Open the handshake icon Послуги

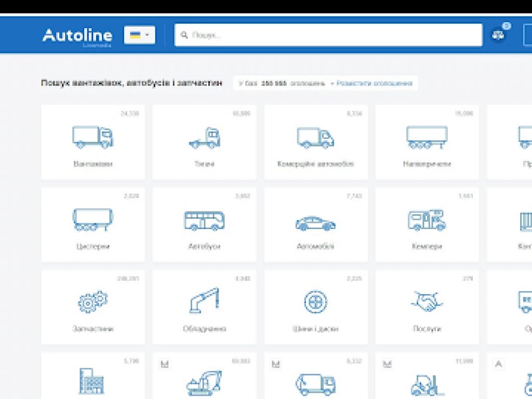point(427,301)
